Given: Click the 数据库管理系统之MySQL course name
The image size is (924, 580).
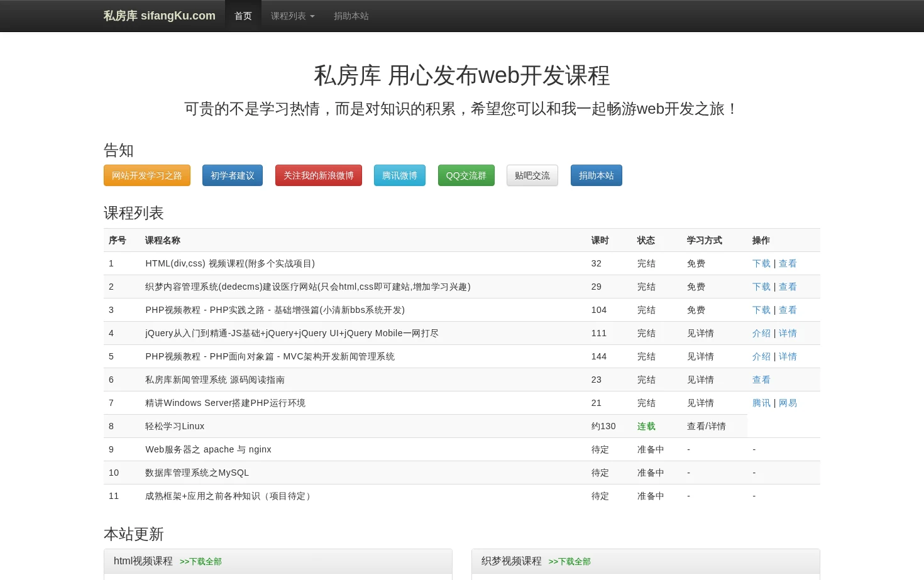Looking at the screenshot, I should [197, 473].
